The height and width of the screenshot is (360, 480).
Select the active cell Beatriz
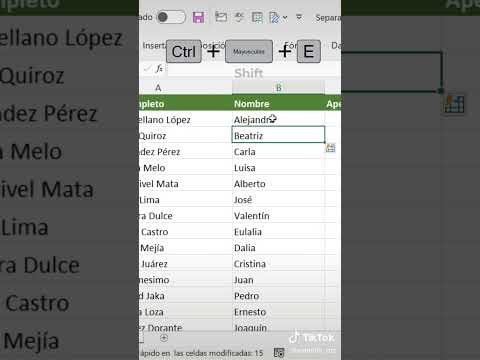coord(278,135)
